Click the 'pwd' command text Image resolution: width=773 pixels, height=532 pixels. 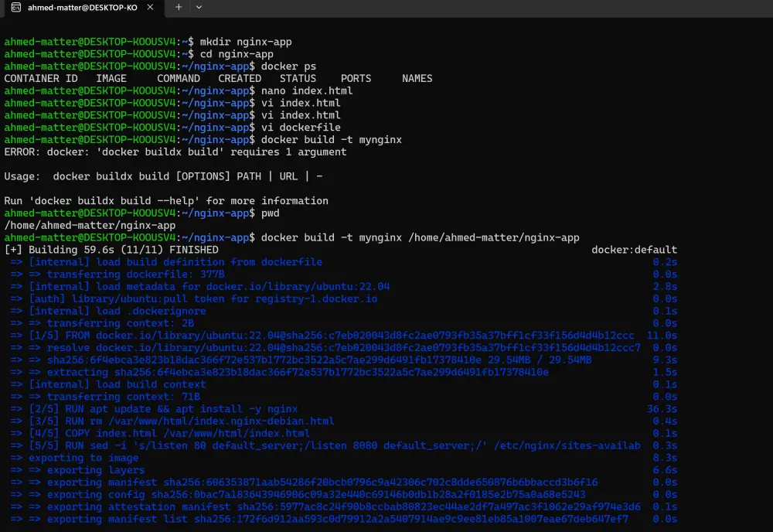click(x=270, y=213)
